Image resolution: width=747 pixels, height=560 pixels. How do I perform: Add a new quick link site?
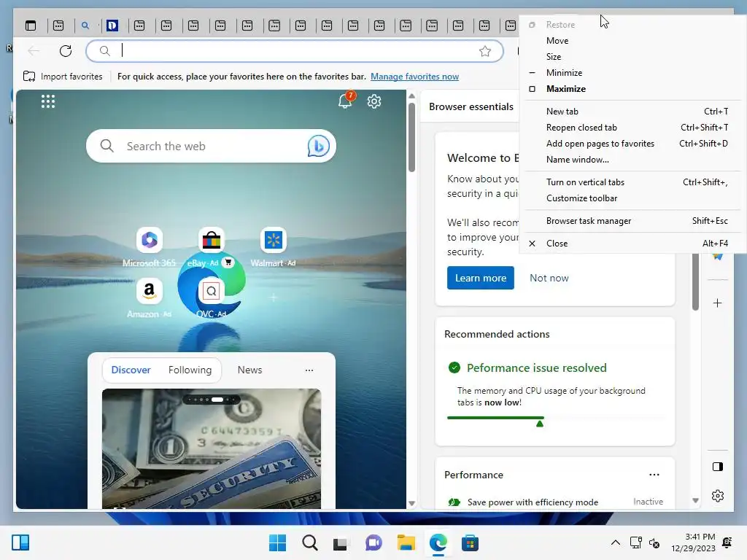[273, 297]
